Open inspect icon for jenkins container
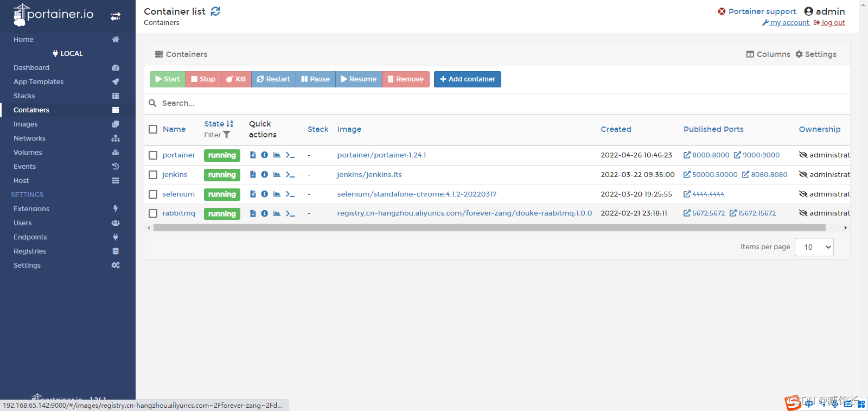The width and height of the screenshot is (868, 411). pyautogui.click(x=265, y=175)
